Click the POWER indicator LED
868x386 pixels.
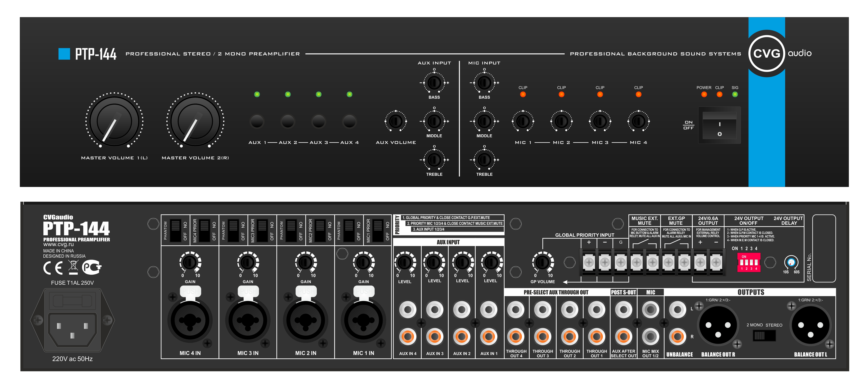pyautogui.click(x=704, y=94)
